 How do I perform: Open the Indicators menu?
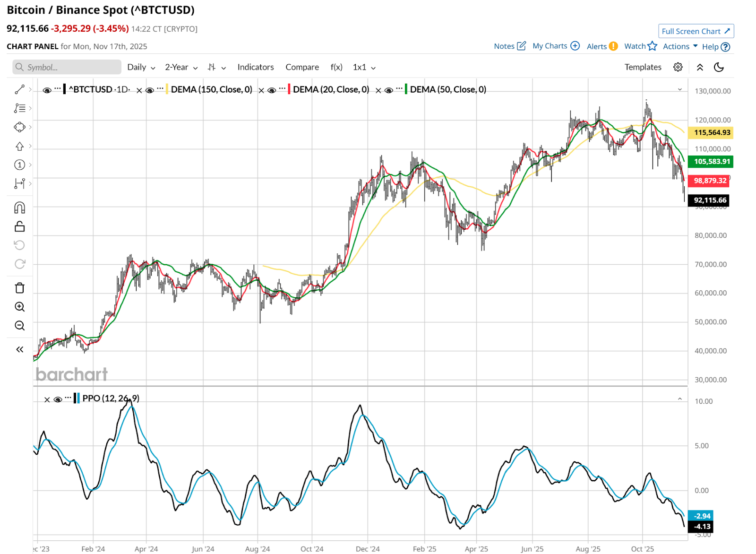(255, 67)
